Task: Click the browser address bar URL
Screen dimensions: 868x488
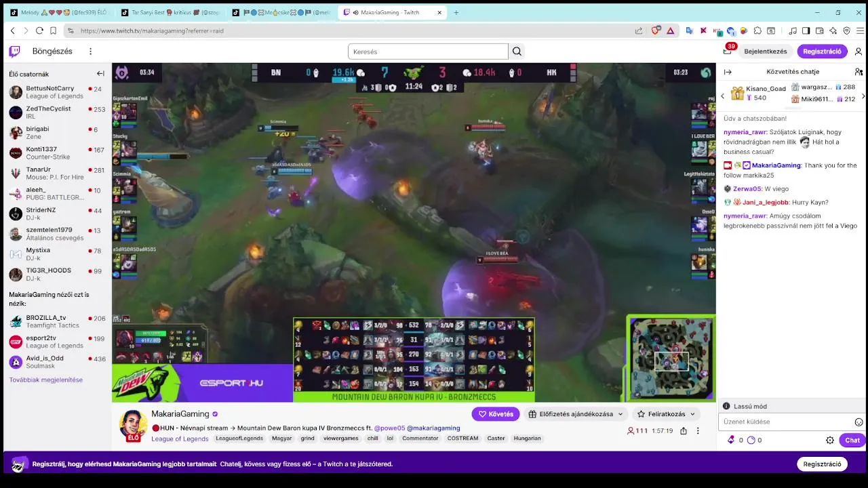Action: 152,30
